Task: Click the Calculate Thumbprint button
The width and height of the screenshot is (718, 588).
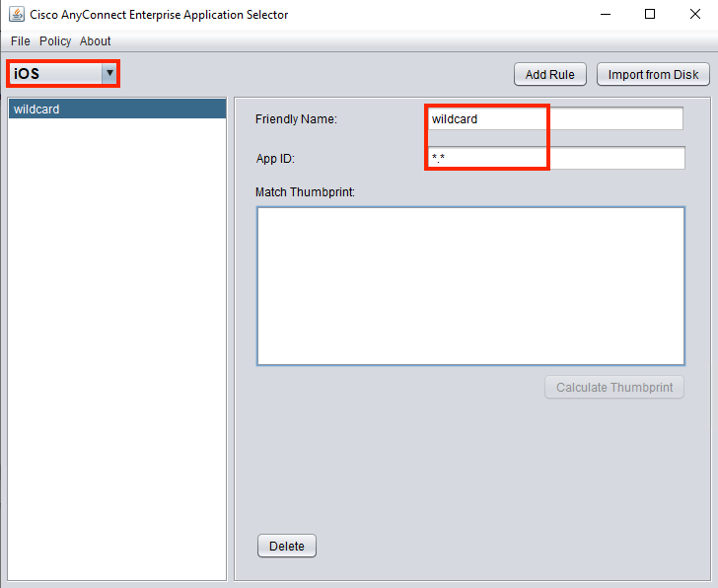Action: 614,388
